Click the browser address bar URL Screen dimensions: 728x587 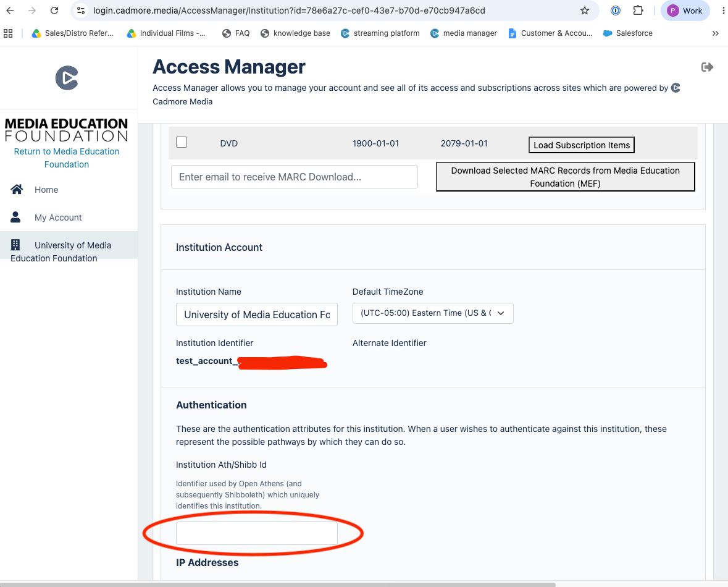289,11
